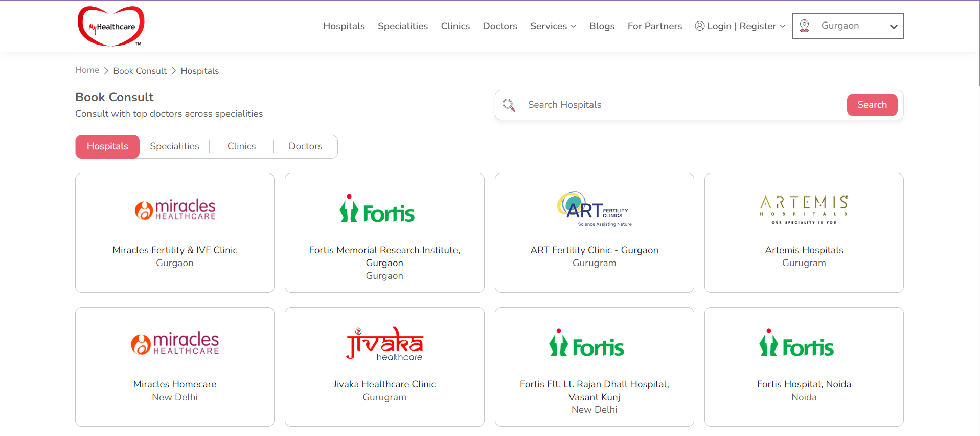This screenshot has width=980, height=436.
Task: Open Fortis Memorial Research Institute, Gurgaon name
Action: [384, 256]
